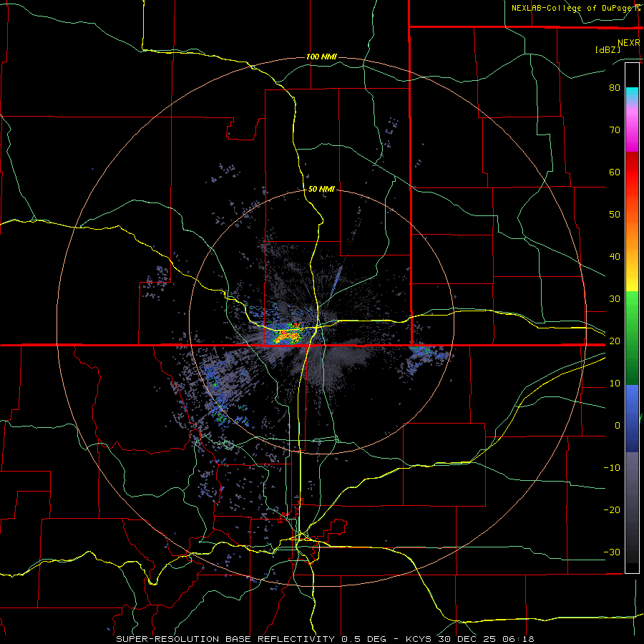
Task: Click the SUPER-RESOLUTION BASE REFLECTIVITY caption text
Action: click(x=225, y=639)
